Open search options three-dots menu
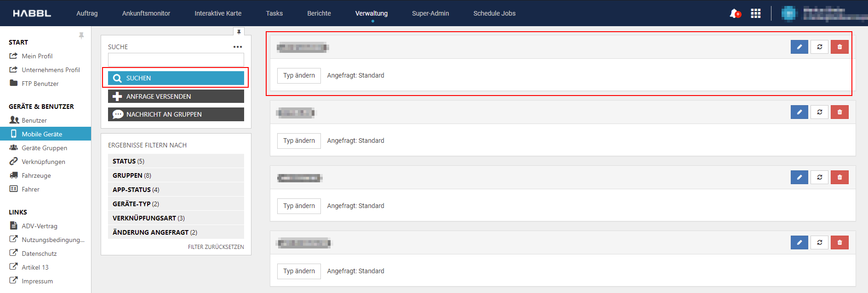This screenshot has width=868, height=293. click(x=237, y=47)
